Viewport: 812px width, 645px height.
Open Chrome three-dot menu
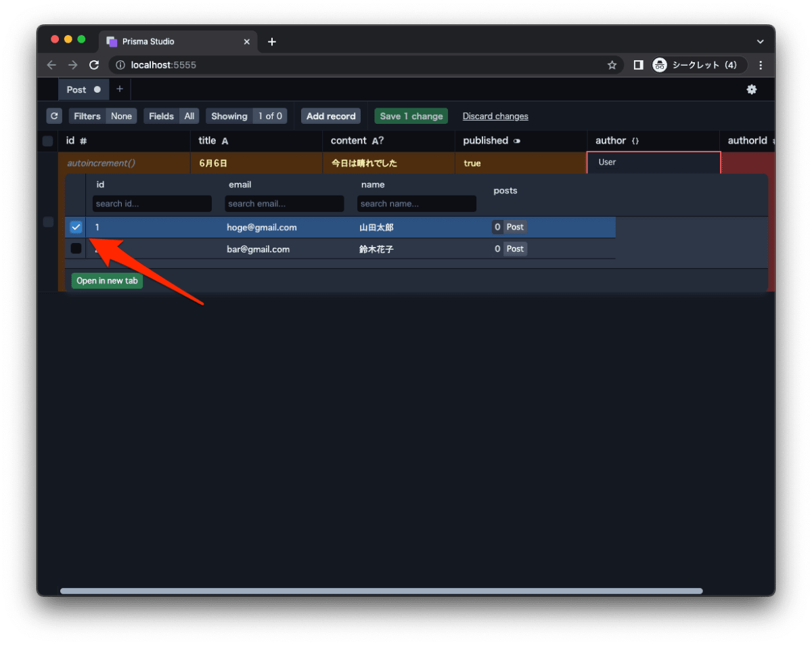coord(761,65)
